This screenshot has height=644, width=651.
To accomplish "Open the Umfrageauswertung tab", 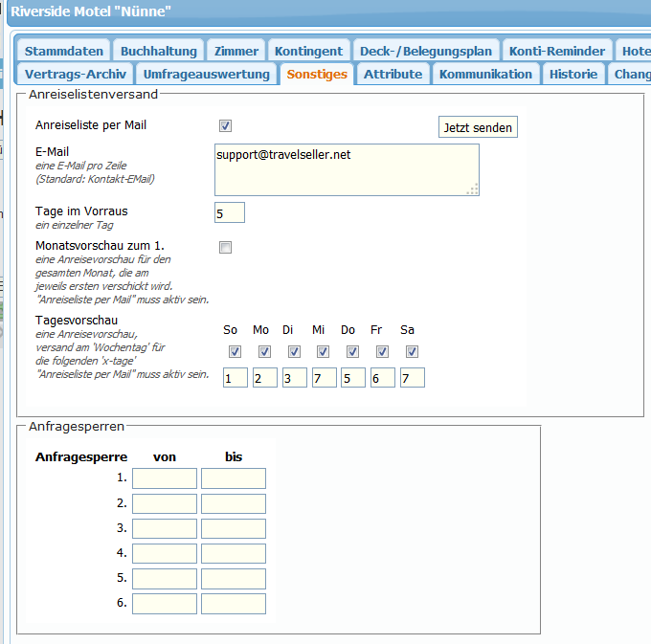I will (x=207, y=74).
